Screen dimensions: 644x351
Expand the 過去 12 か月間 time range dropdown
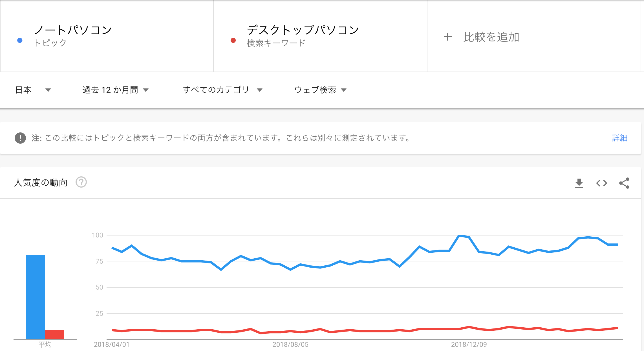coord(115,90)
